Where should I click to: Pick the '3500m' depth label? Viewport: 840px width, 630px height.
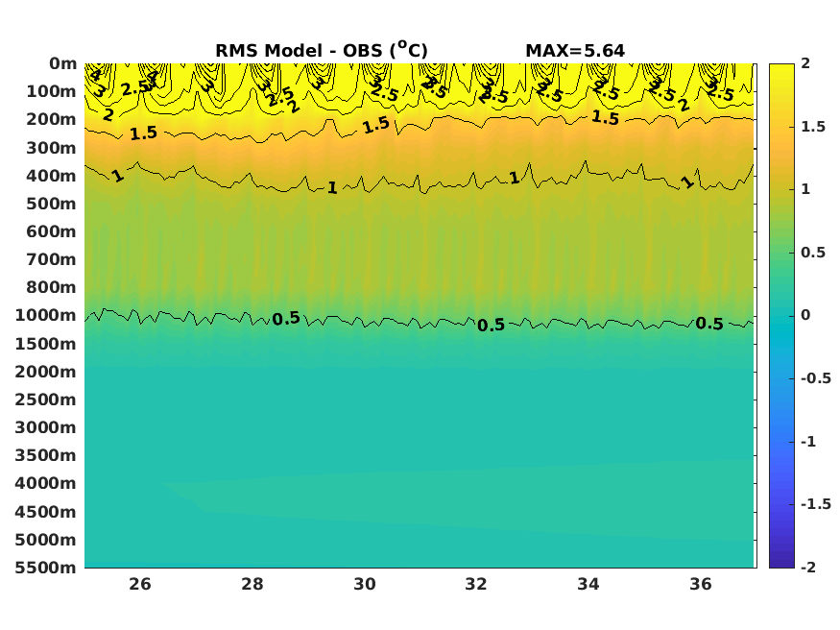[46, 455]
